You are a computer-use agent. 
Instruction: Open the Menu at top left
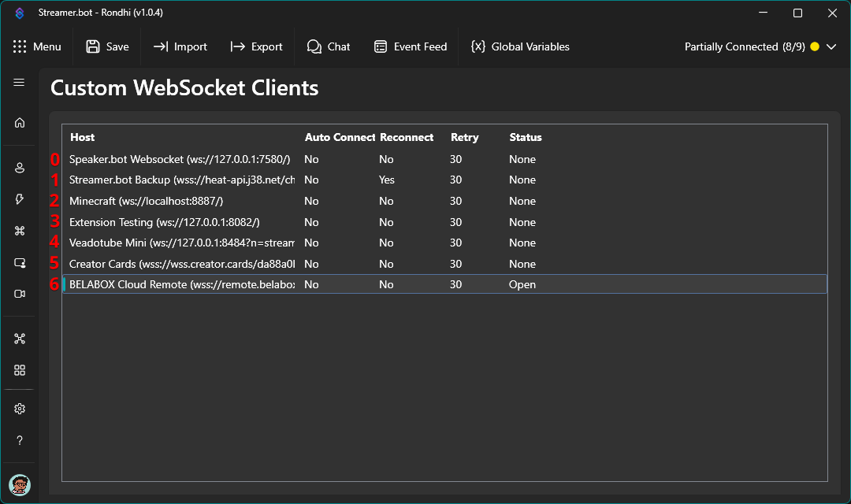(x=39, y=46)
